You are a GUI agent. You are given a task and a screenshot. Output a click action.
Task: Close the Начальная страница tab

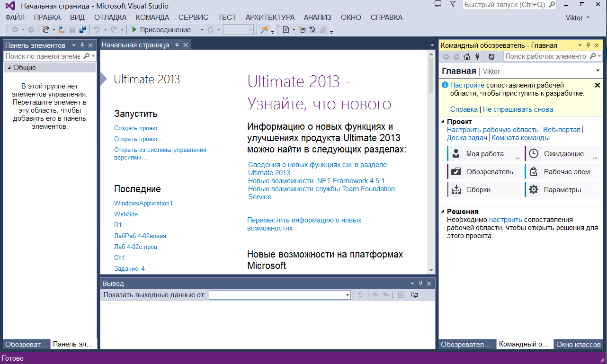coord(186,45)
